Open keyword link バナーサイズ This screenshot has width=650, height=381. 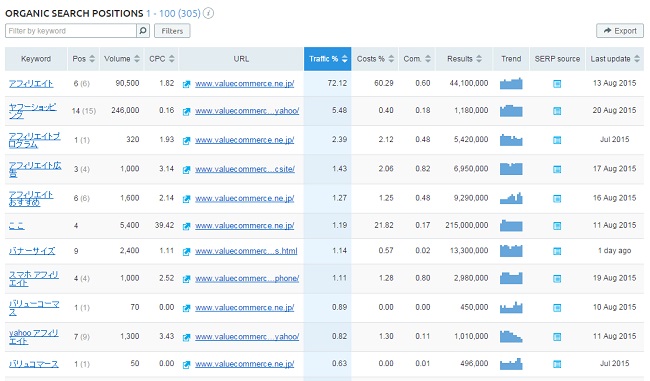coord(32,251)
